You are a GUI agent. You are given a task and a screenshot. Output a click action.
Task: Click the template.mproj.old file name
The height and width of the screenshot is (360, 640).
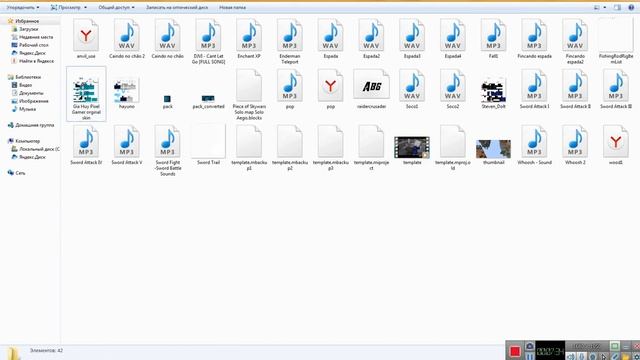click(453, 165)
